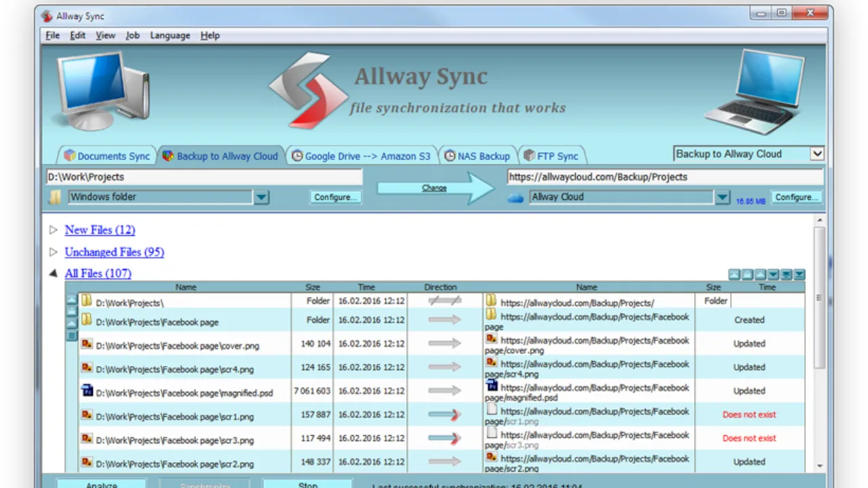Click the topmost arrow icon left of file table
Viewport: 868px width, 488px height.
71,299
